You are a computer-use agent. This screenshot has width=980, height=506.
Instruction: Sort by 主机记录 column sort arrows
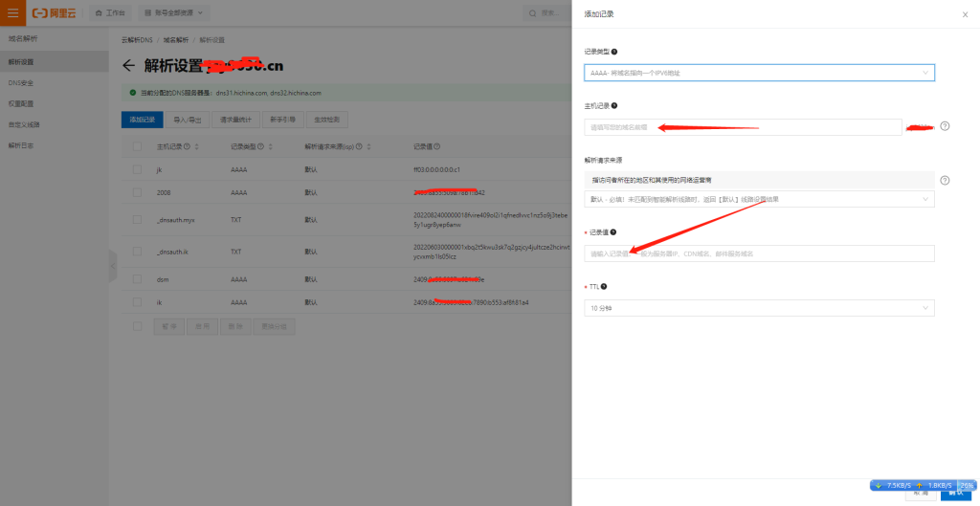pos(197,146)
